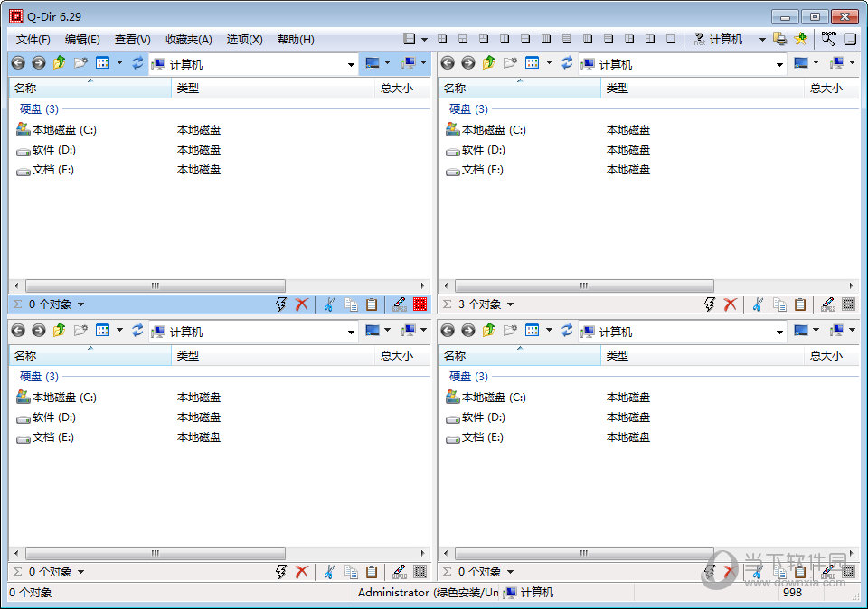Select 软件 (D:) in top-left pane
Screen dimensions: 868x609
pyautogui.click(x=46, y=150)
